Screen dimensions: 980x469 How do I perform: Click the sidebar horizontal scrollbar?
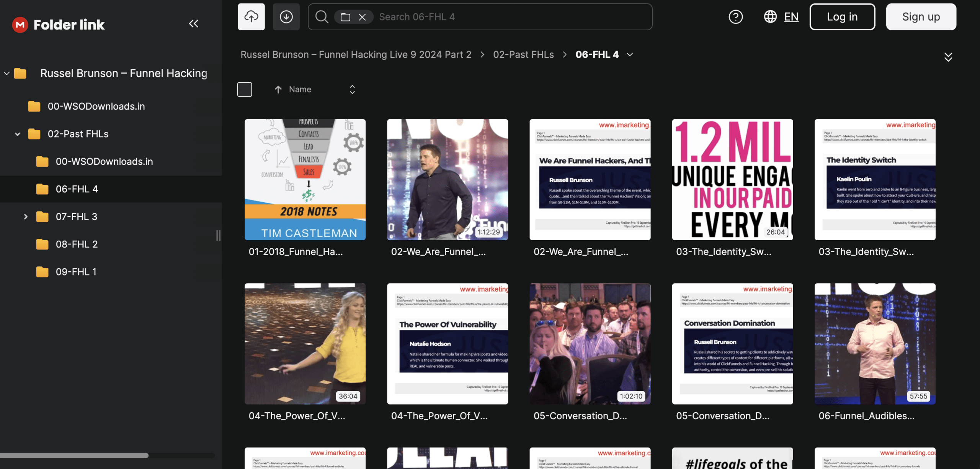pos(74,456)
